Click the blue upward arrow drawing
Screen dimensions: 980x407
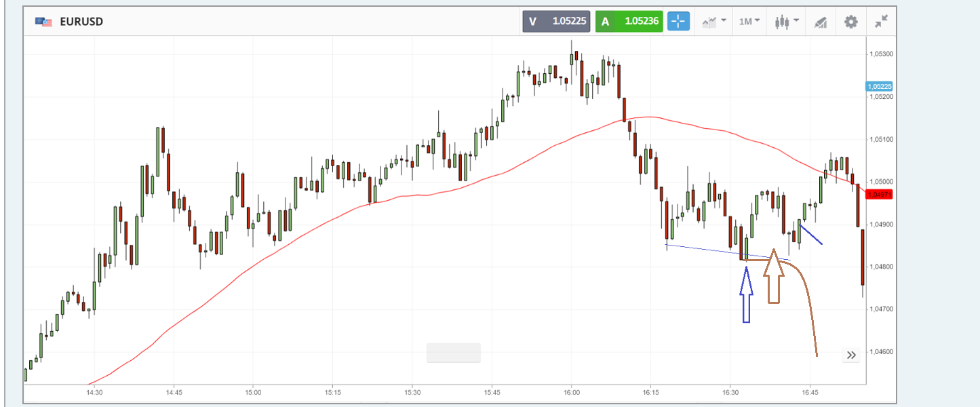tap(746, 295)
